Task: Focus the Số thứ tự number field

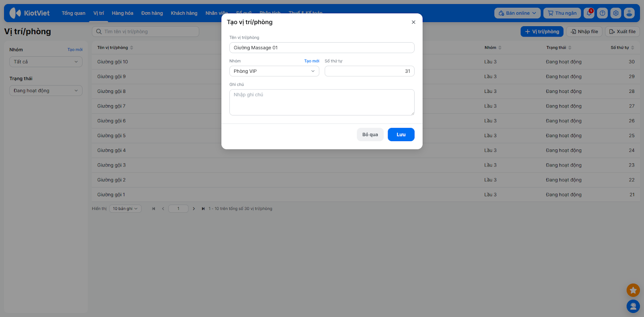Action: pyautogui.click(x=369, y=71)
